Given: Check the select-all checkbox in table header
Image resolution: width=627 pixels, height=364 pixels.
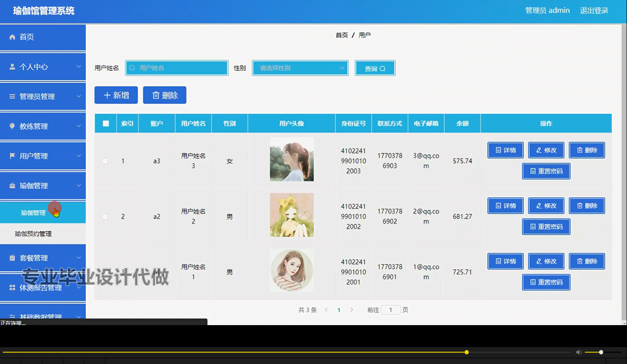Looking at the screenshot, I should coord(105,123).
